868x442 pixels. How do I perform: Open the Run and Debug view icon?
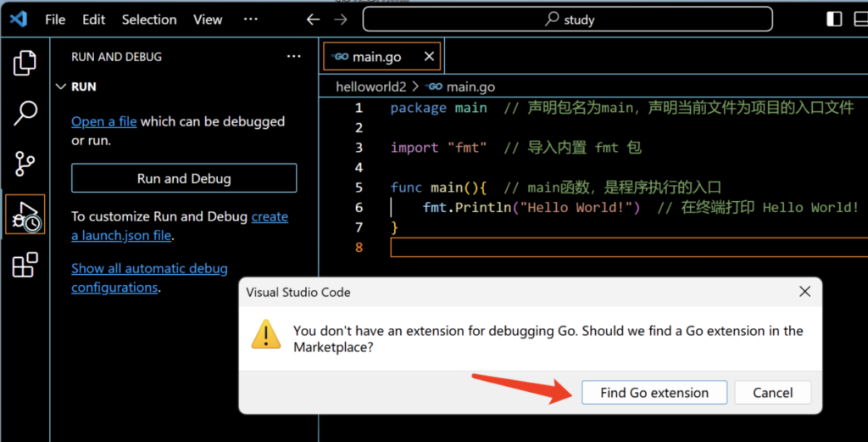[x=25, y=215]
